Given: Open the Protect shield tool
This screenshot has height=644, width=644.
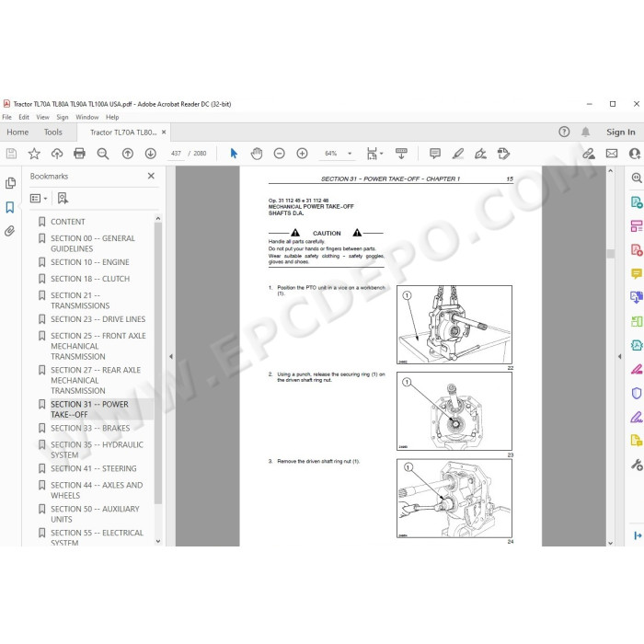Looking at the screenshot, I should point(637,393).
